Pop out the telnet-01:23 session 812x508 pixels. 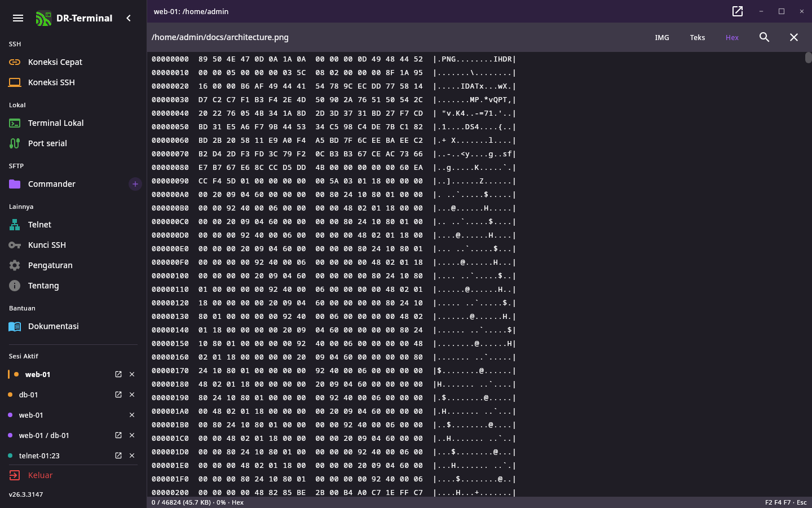[118, 456]
